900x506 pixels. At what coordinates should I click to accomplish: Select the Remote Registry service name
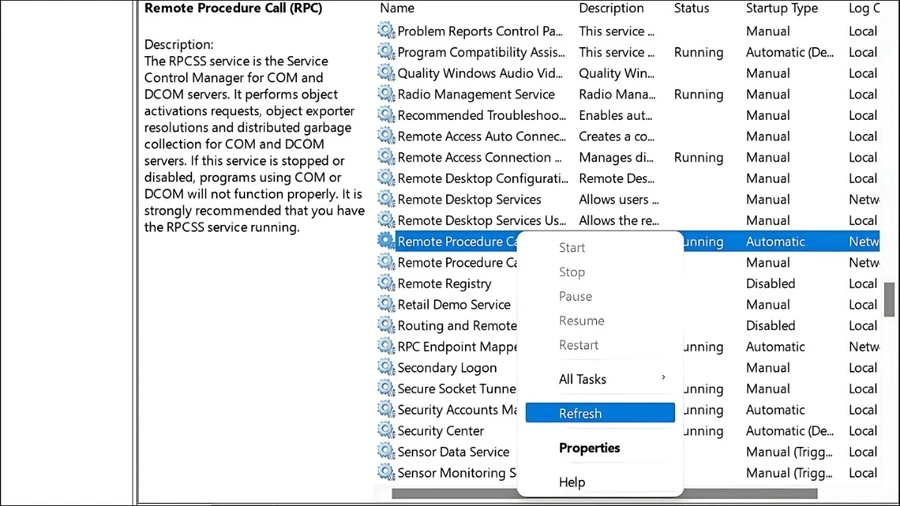pos(444,283)
